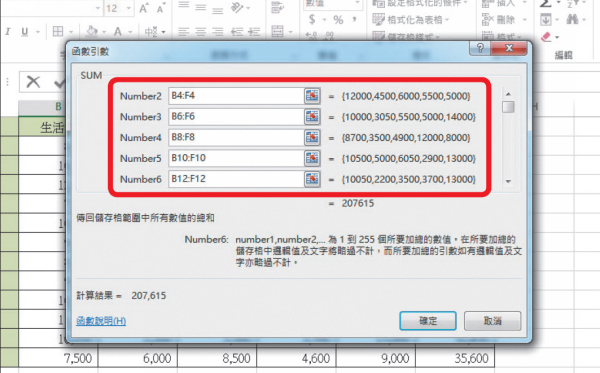The image size is (600, 373).
Task: Apply fill color bucket icon
Action: pos(92,31)
